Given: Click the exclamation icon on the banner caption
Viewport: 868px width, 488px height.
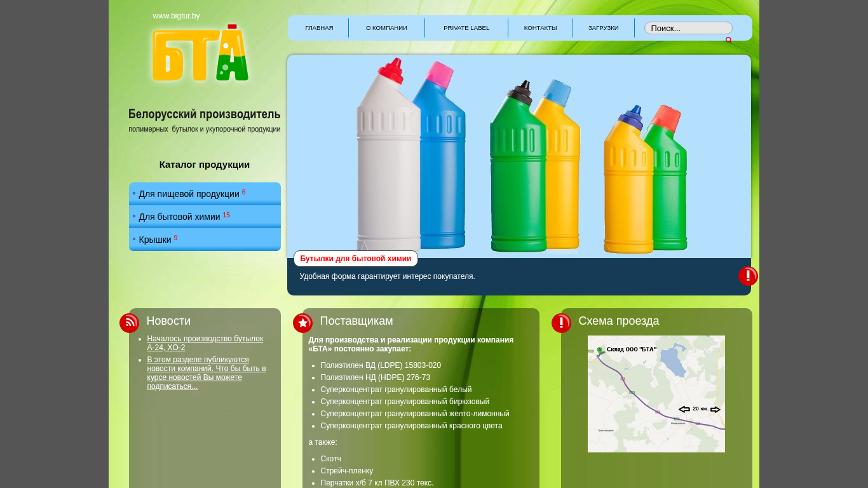Looking at the screenshot, I should coord(748,276).
